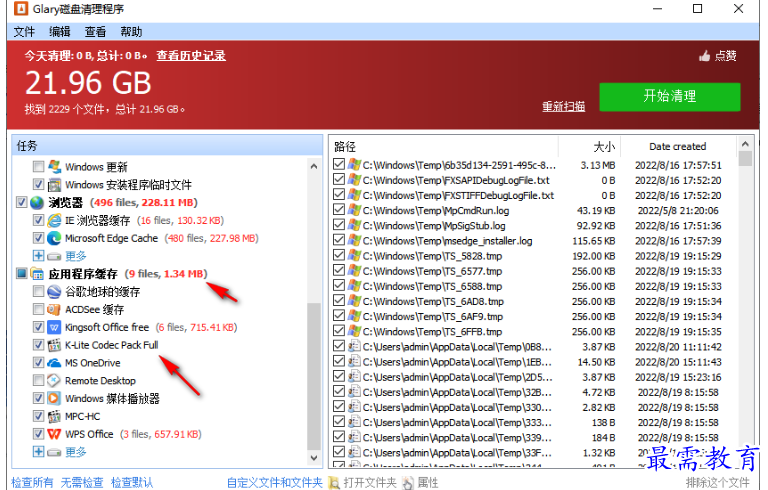Click the WPS Office icon
Screen dimensions: 768x490
tap(54, 434)
